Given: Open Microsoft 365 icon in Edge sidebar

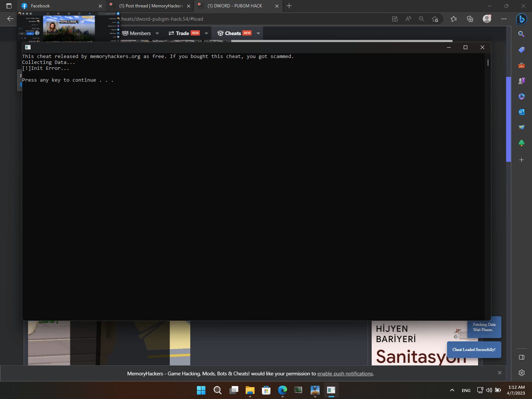Looking at the screenshot, I should (x=521, y=96).
